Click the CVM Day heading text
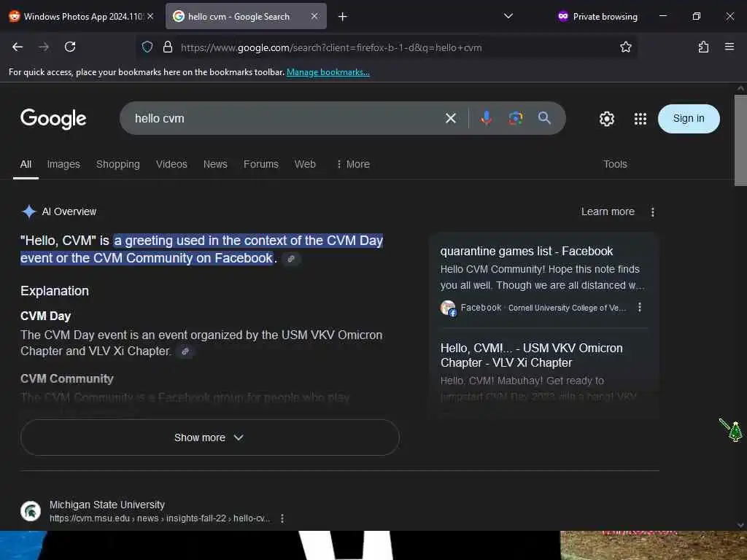Viewport: 747px width, 560px height. tap(46, 316)
